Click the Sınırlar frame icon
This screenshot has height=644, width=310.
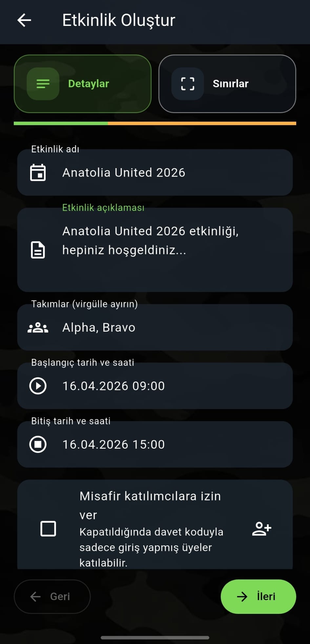click(188, 84)
